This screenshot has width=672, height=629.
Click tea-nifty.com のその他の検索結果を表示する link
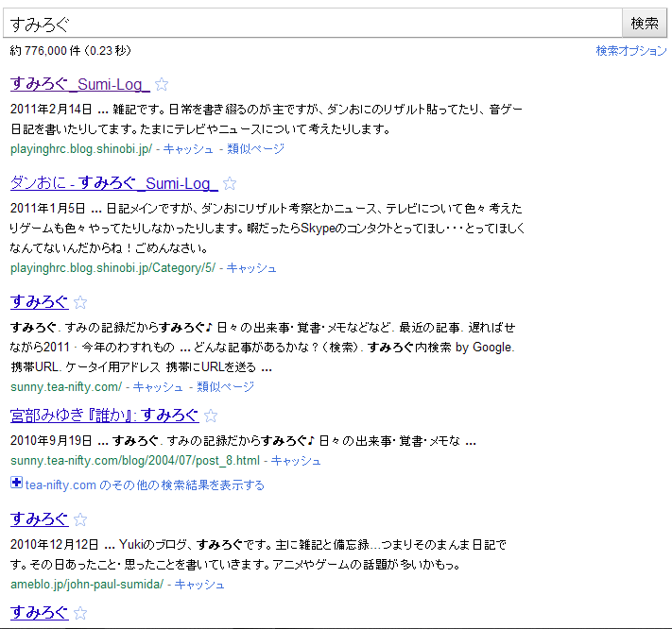click(145, 485)
